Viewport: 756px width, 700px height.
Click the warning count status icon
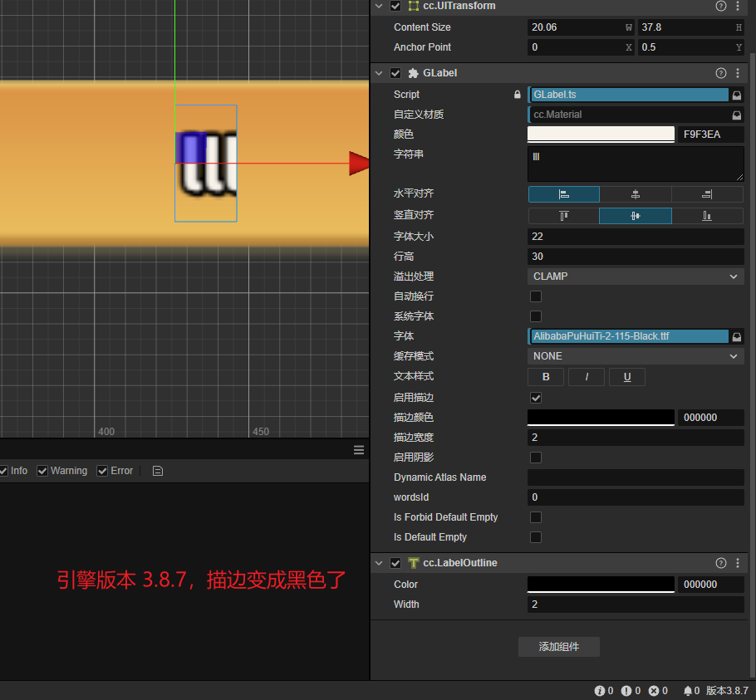[626, 691]
